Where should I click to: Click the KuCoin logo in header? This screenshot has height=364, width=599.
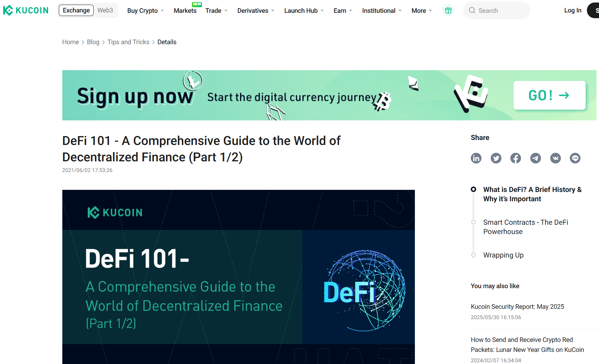(26, 10)
